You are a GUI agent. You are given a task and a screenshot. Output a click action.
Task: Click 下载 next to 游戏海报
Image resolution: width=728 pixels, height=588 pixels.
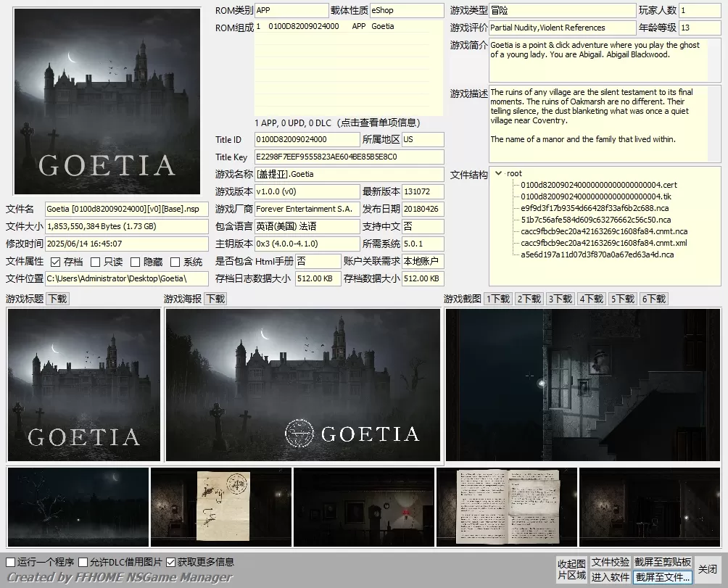coord(215,299)
